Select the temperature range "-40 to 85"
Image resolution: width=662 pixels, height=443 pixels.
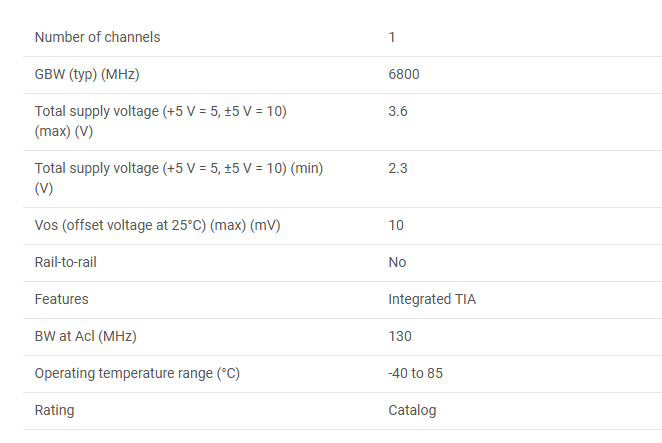point(415,373)
